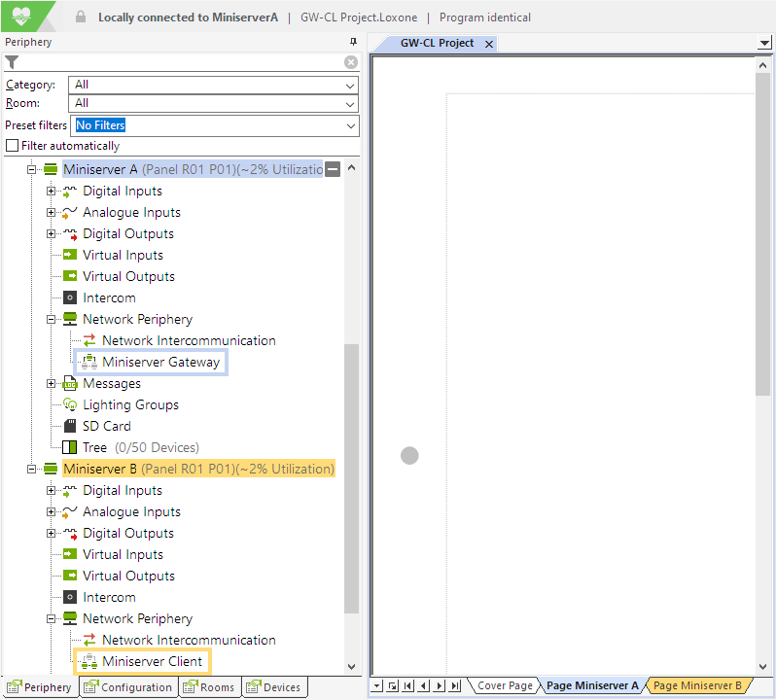Click Digital Outputs icon under Miniserver A
The width and height of the screenshot is (776, 700).
pyautogui.click(x=70, y=233)
